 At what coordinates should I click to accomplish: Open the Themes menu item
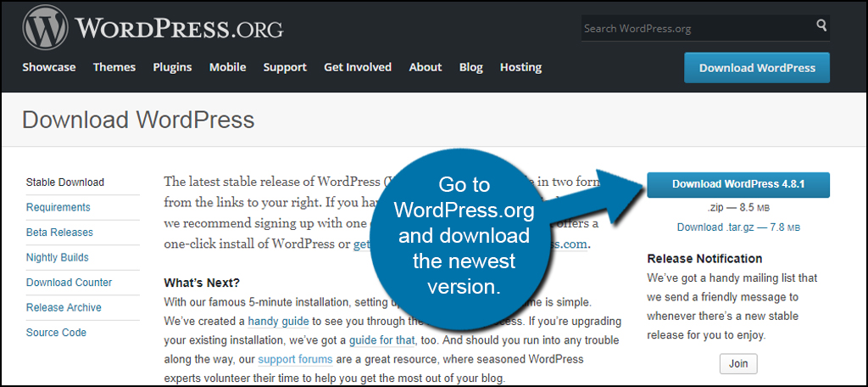click(114, 67)
